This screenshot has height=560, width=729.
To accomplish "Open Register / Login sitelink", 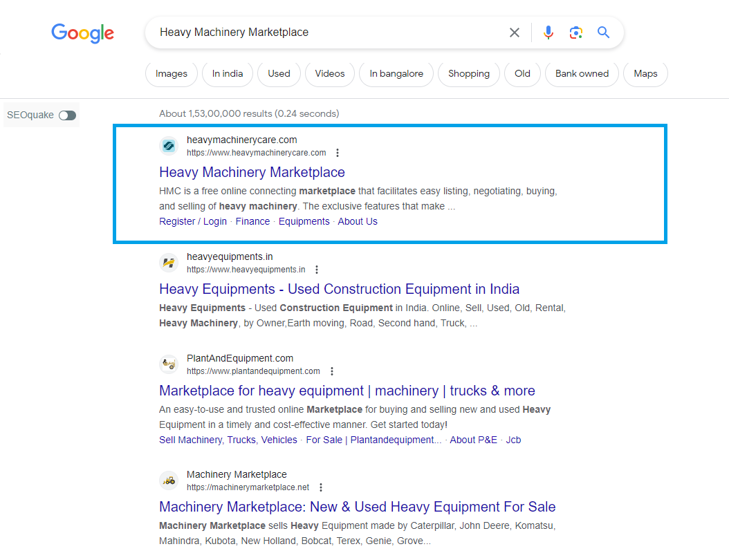I will (x=193, y=222).
